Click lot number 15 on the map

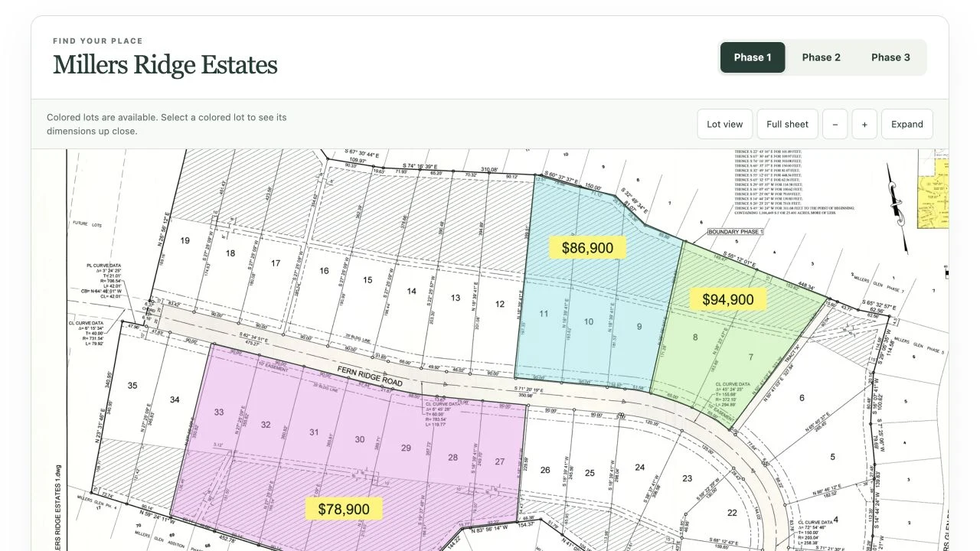click(367, 280)
